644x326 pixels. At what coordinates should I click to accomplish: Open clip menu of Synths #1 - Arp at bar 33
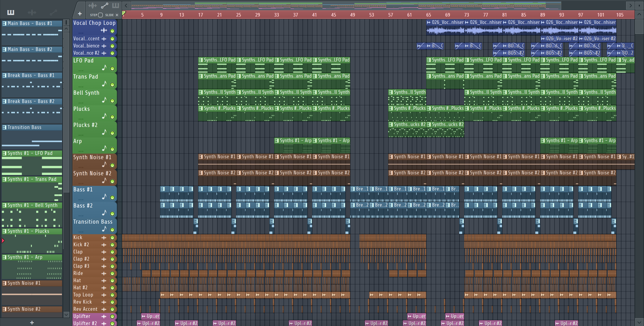(277, 141)
